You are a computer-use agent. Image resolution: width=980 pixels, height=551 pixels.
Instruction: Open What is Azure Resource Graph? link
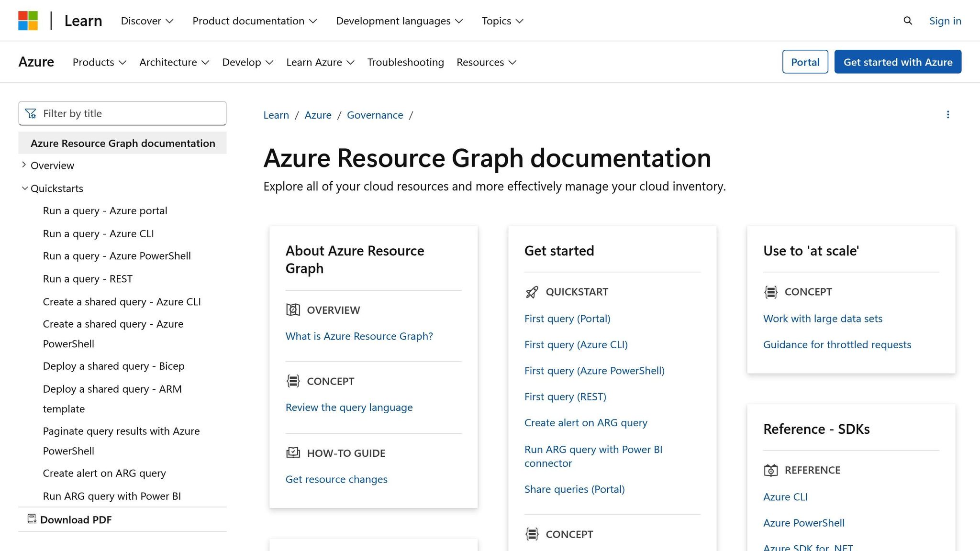tap(359, 336)
